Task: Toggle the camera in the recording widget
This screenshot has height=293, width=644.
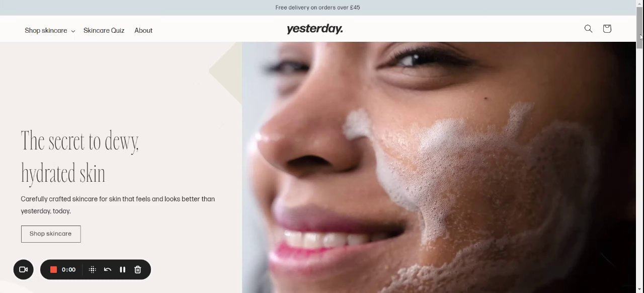Action: [x=23, y=269]
